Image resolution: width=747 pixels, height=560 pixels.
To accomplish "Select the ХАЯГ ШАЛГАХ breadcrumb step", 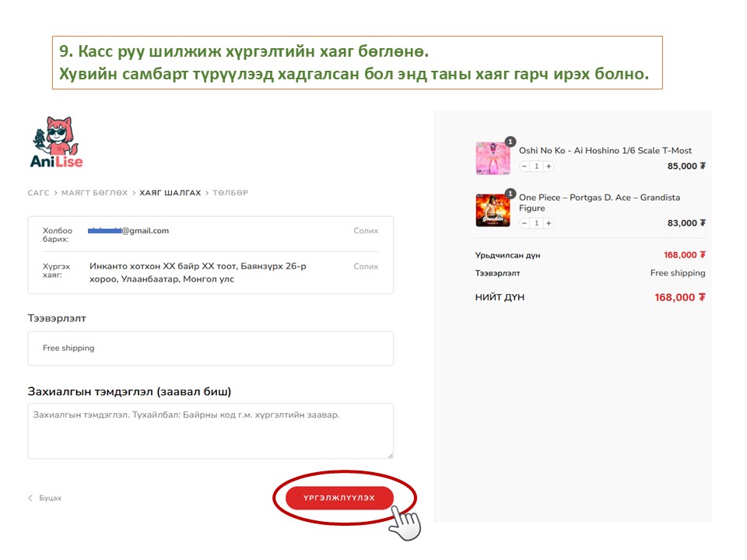I will click(170, 193).
